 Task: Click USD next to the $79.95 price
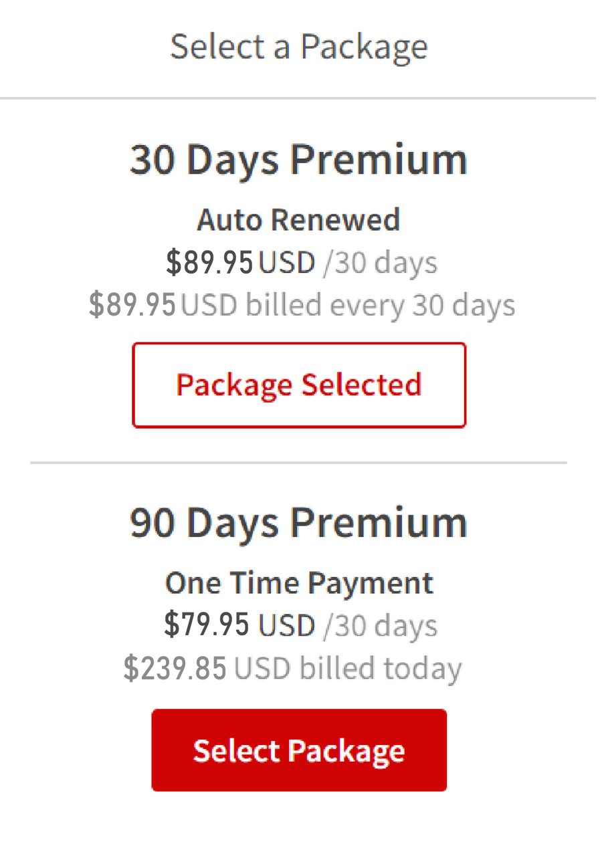pyautogui.click(x=287, y=626)
